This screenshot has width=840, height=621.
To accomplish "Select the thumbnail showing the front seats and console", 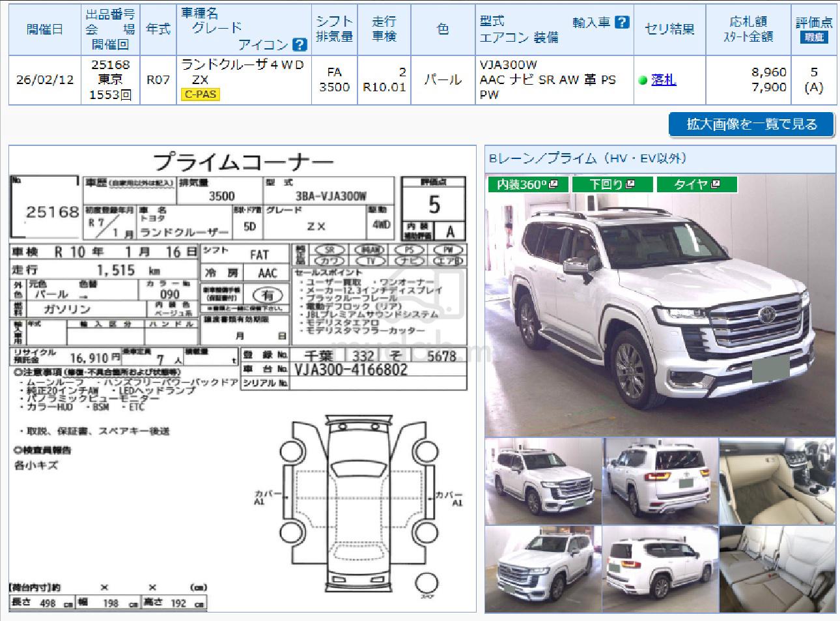I will [777, 481].
